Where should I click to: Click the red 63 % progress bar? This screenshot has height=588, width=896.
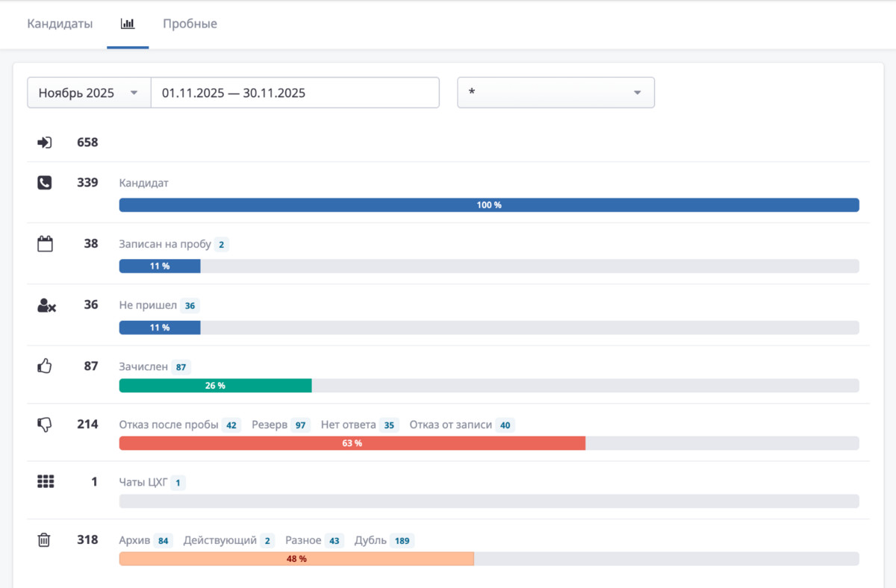pyautogui.click(x=352, y=443)
